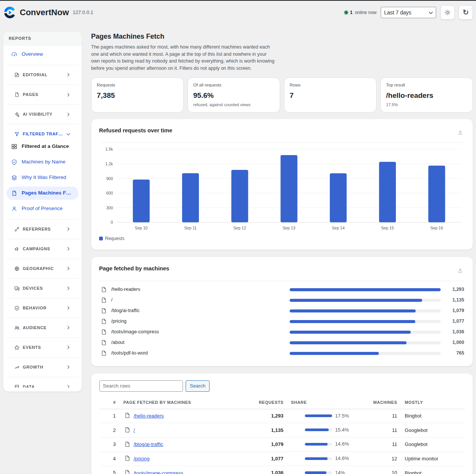Click the ConvertNow logo icon
The height and width of the screenshot is (474, 476).
point(9,13)
